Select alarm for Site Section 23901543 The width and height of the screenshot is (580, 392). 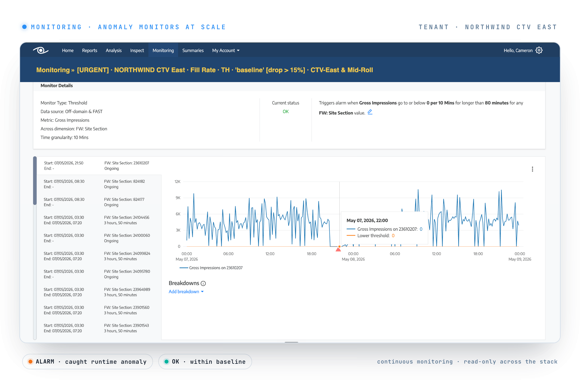99,328
